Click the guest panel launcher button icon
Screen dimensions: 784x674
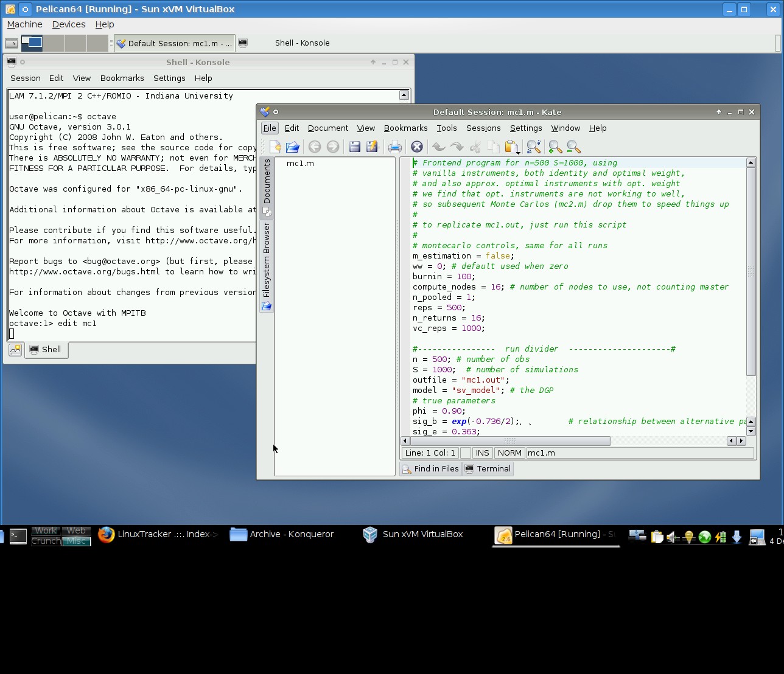coord(12,43)
